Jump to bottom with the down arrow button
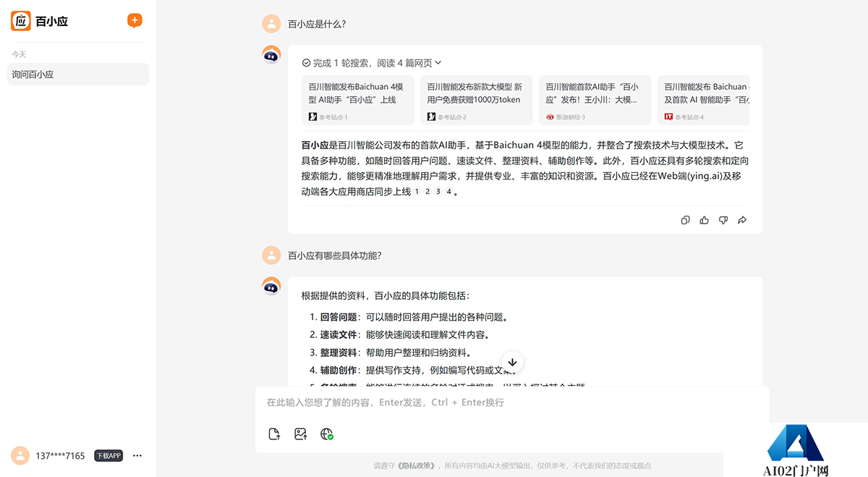 click(512, 362)
